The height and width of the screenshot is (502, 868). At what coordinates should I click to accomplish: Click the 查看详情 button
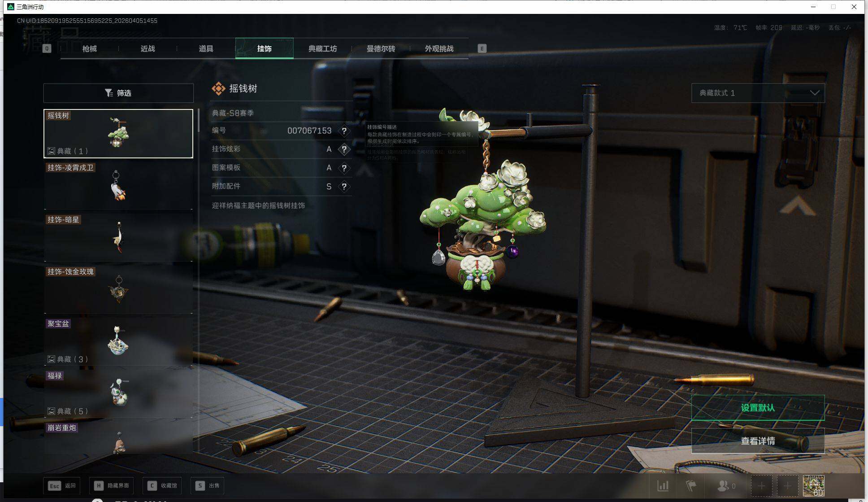(758, 441)
